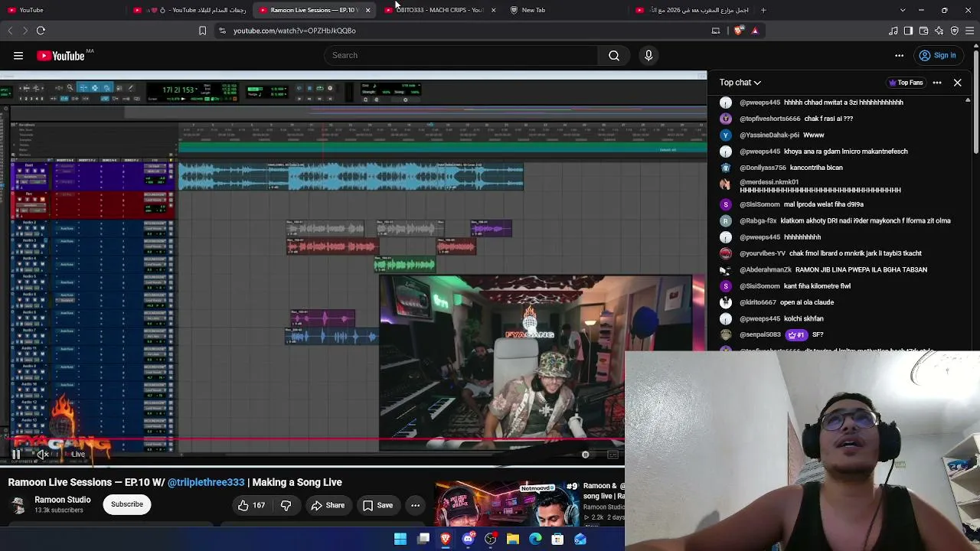Open YouTube settings three-dot menu by Sign in
The height and width of the screenshot is (551, 980).
point(900,55)
